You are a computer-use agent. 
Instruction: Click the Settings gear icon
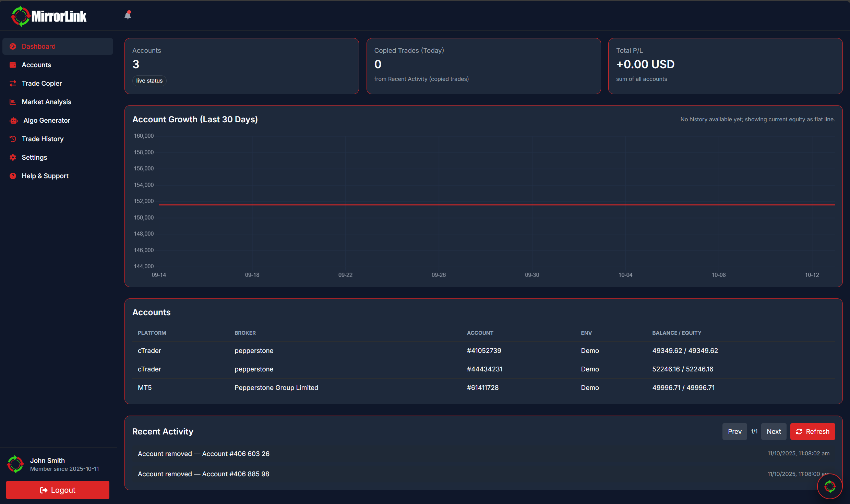(13, 157)
